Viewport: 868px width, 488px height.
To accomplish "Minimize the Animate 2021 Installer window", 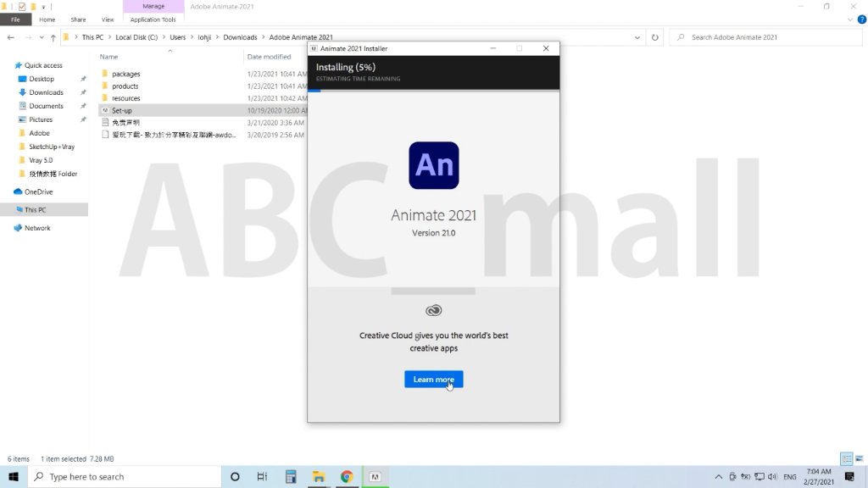I will pos(492,48).
